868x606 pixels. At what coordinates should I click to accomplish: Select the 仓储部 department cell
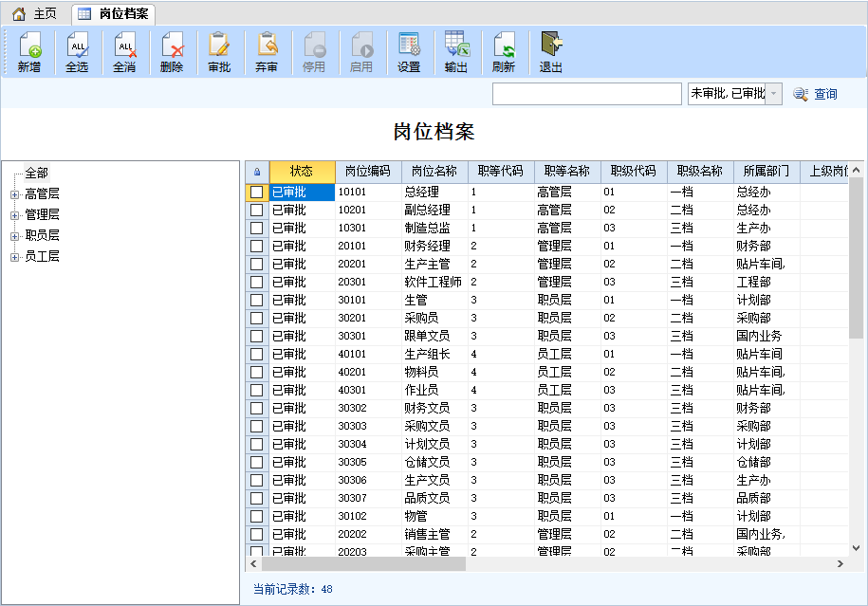766,462
